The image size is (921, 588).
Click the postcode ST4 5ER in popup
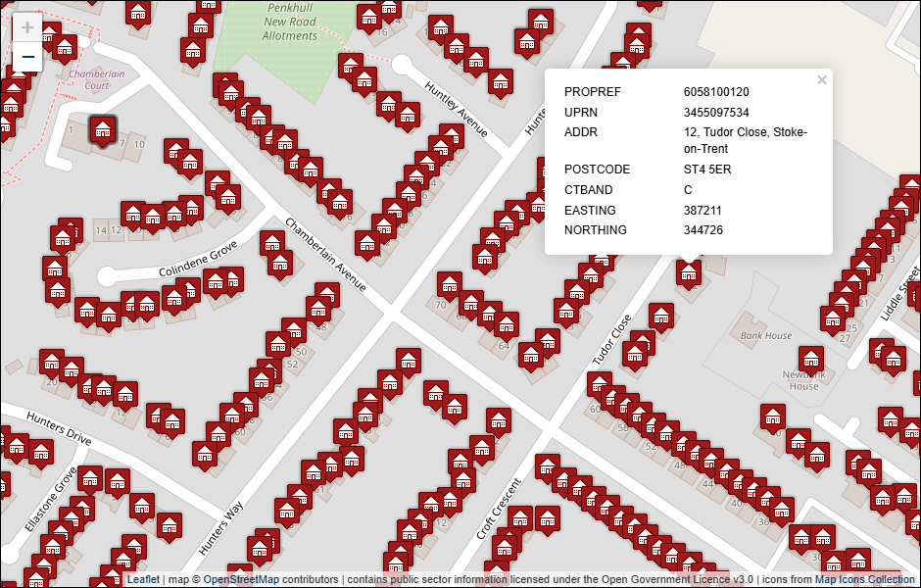[x=707, y=170]
